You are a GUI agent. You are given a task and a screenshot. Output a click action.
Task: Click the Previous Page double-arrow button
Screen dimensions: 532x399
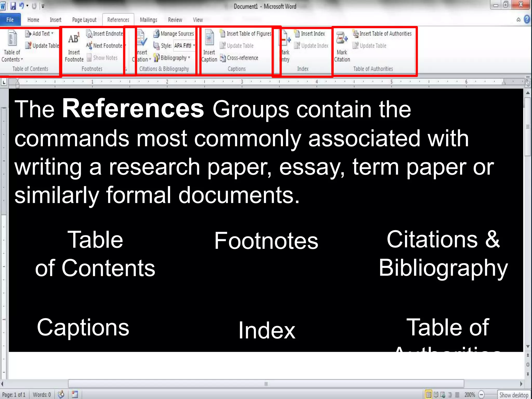click(x=528, y=355)
